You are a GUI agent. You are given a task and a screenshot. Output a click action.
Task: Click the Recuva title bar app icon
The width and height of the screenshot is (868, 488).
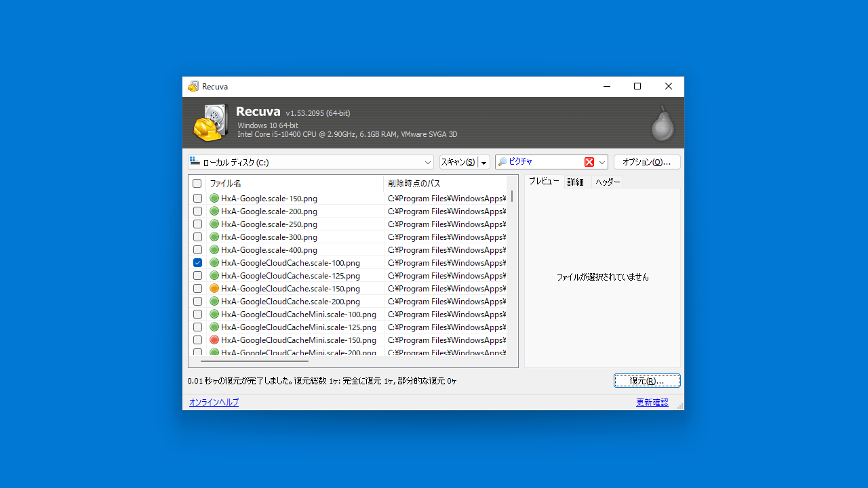pos(193,86)
